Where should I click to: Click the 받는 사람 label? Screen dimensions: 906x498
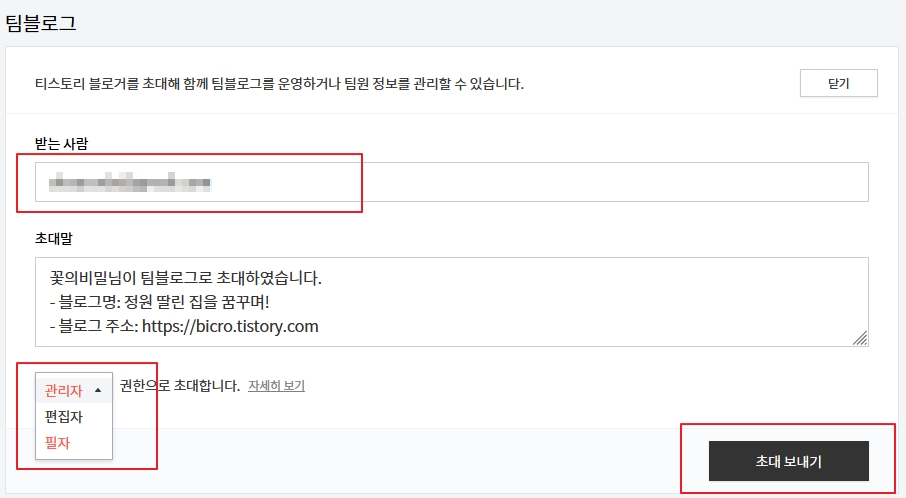[61, 144]
